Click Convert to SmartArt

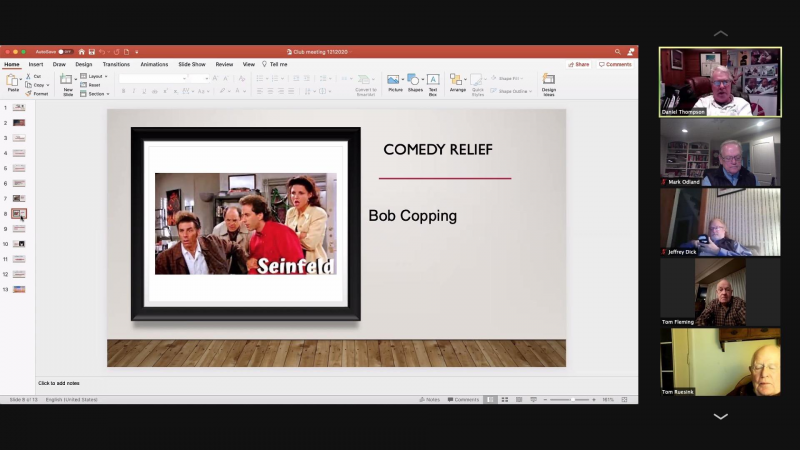365,85
